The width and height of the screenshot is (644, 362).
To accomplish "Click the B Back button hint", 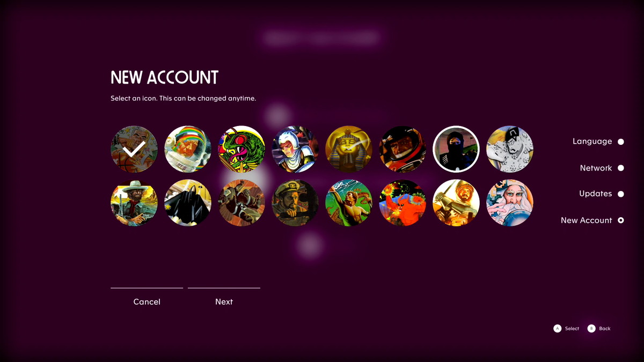I will pos(599,328).
